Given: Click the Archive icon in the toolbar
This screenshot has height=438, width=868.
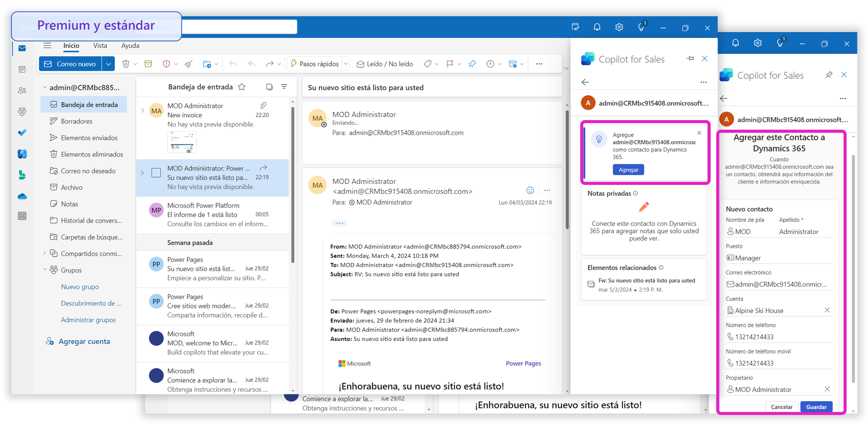Looking at the screenshot, I should 148,64.
